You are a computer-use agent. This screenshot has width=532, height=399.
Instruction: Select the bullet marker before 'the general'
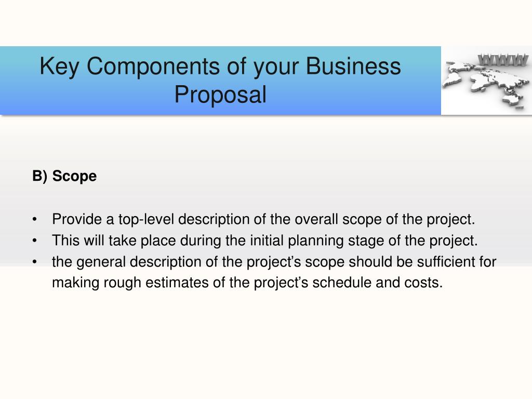[35, 262]
